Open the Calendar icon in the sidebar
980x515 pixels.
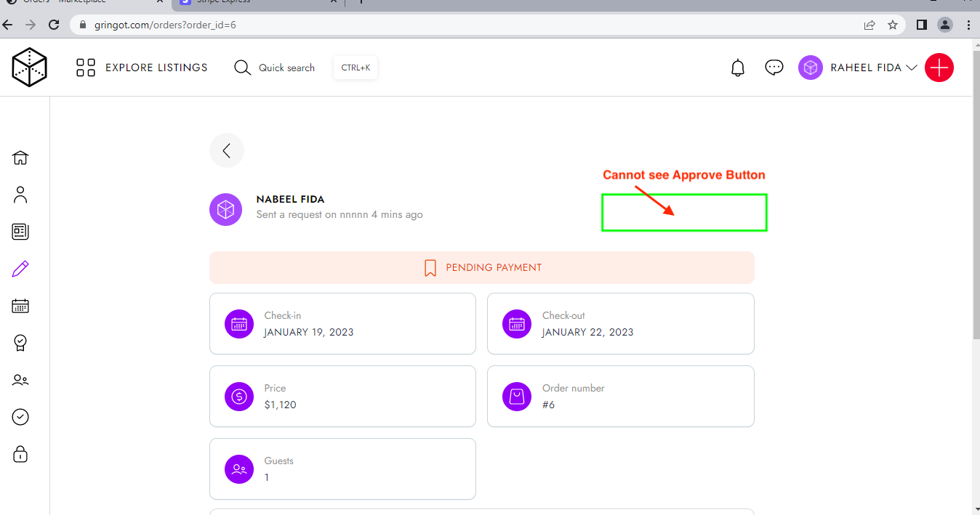click(x=20, y=305)
